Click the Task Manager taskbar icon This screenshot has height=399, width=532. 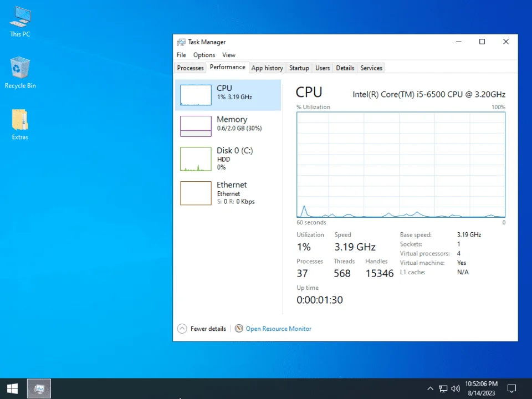pyautogui.click(x=39, y=388)
